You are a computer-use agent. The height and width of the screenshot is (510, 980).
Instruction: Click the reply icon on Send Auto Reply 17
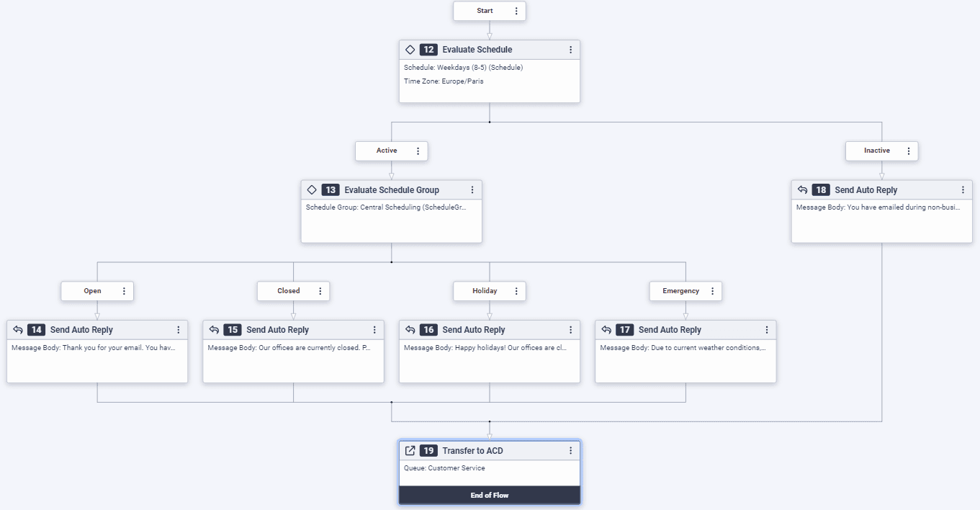click(606, 329)
